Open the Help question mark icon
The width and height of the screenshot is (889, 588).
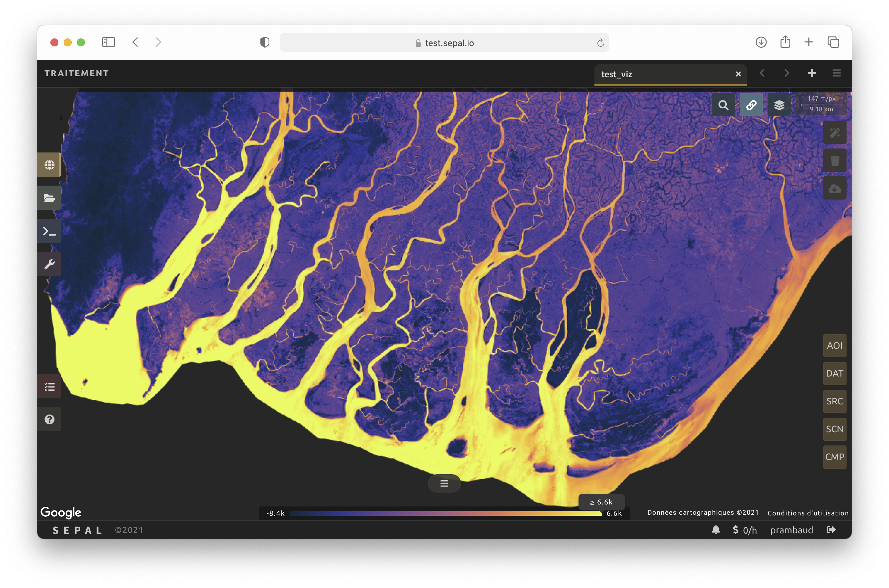[49, 419]
